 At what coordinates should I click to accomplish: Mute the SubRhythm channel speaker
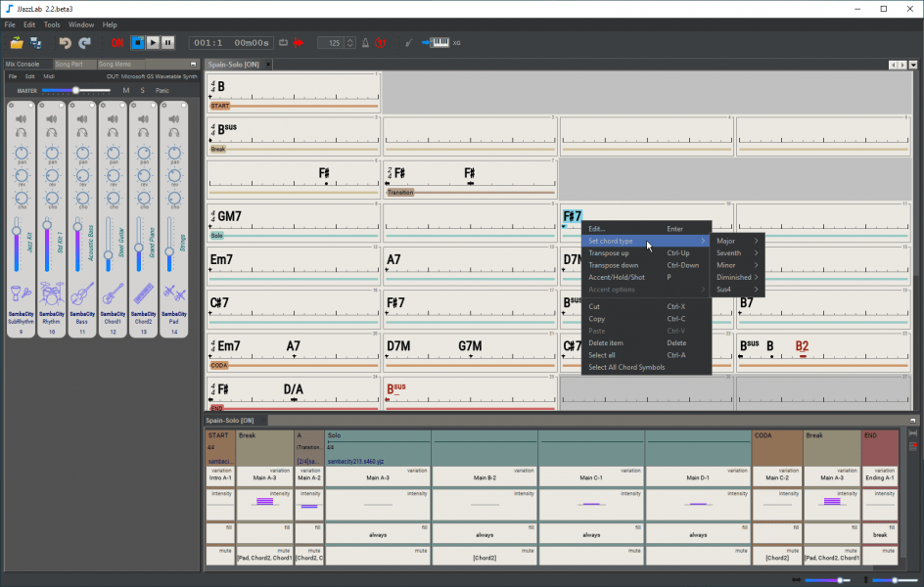[x=22, y=119]
